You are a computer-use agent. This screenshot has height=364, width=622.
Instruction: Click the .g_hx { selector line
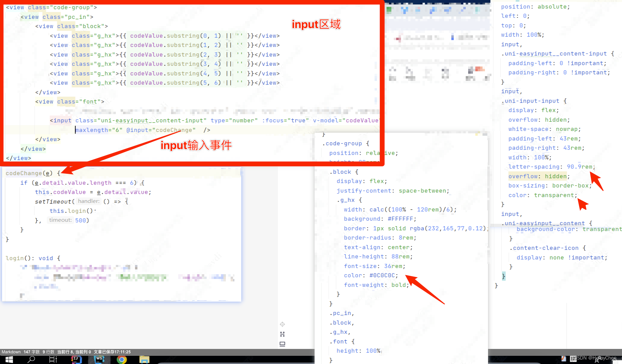tap(349, 200)
